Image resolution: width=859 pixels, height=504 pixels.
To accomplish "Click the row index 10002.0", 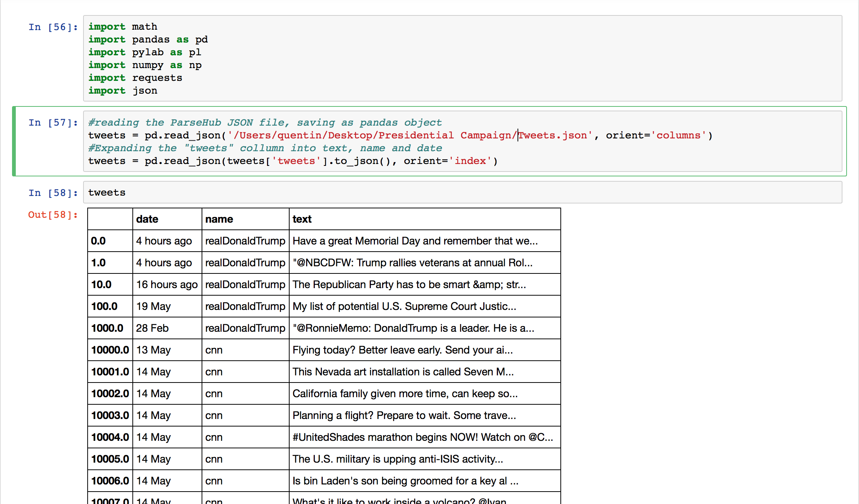I will pos(110,394).
